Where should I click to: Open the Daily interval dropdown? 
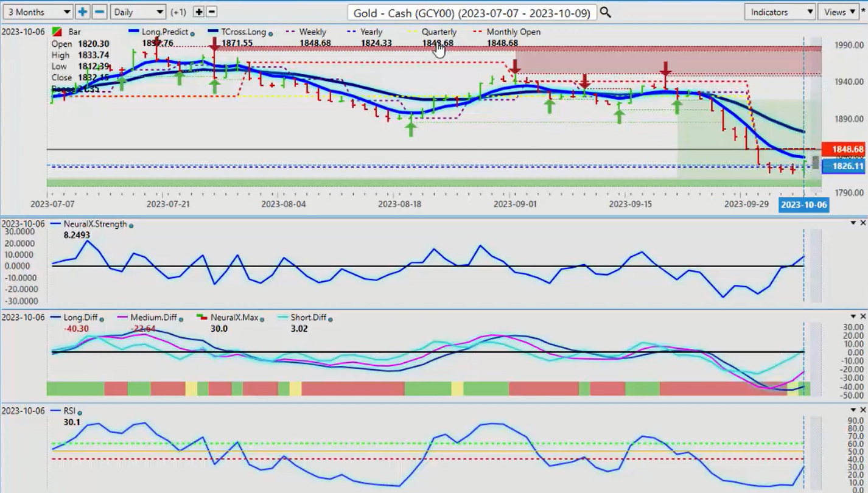[x=138, y=12]
